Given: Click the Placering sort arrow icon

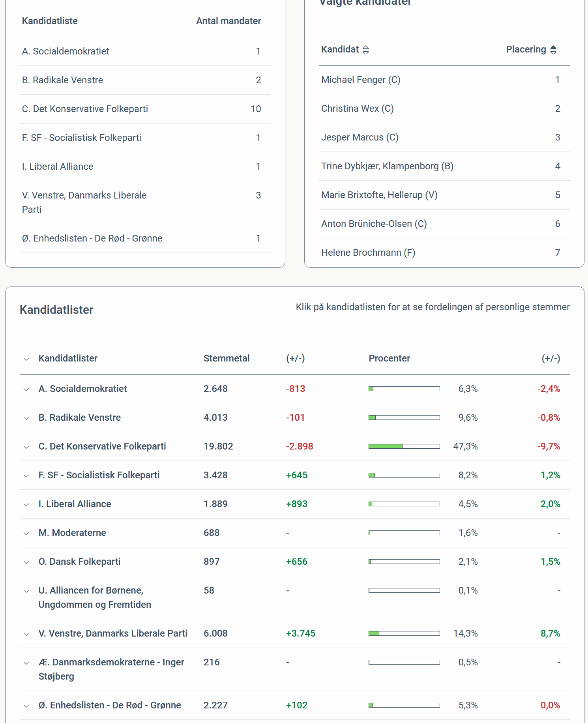Looking at the screenshot, I should click(x=553, y=50).
